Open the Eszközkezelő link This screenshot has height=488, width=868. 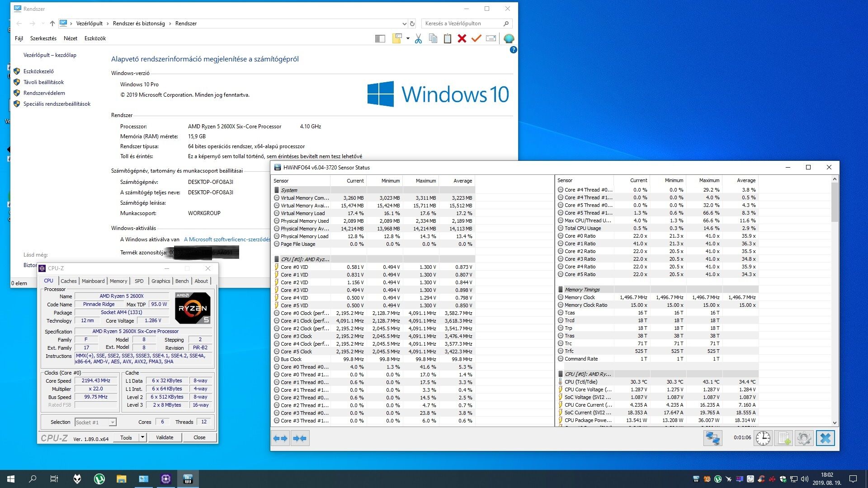[38, 71]
